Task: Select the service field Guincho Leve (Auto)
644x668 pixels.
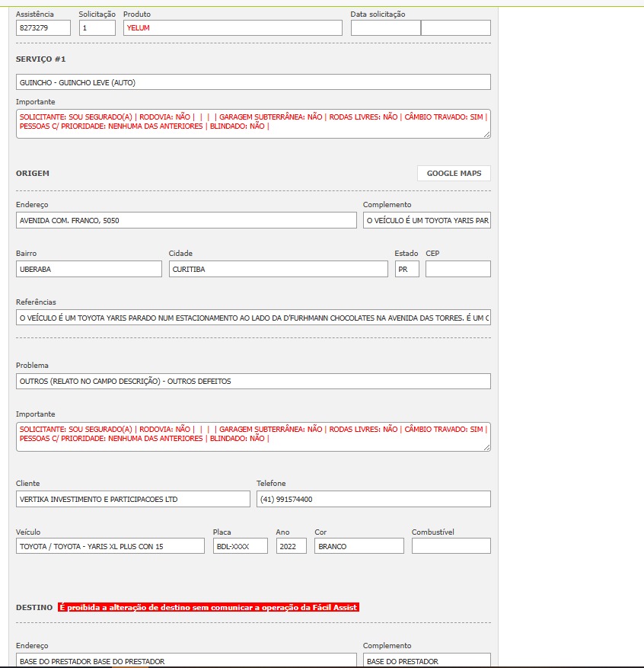Action: tap(253, 82)
